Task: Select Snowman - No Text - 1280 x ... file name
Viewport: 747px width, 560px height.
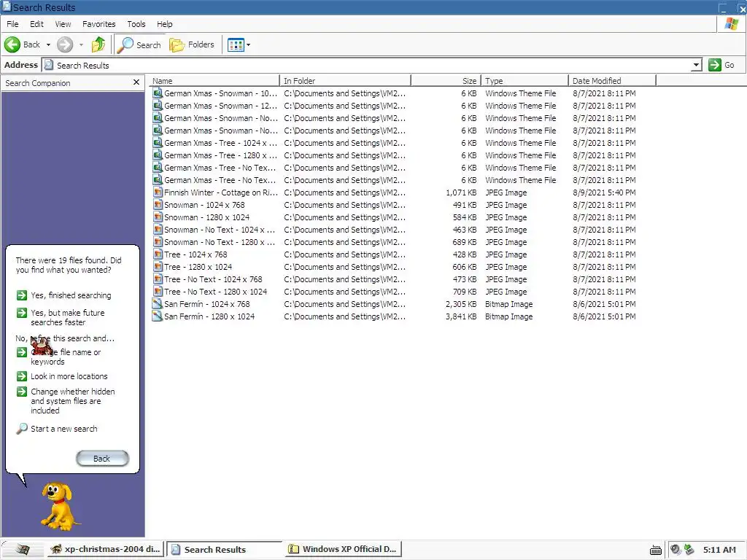Action: [x=219, y=242]
